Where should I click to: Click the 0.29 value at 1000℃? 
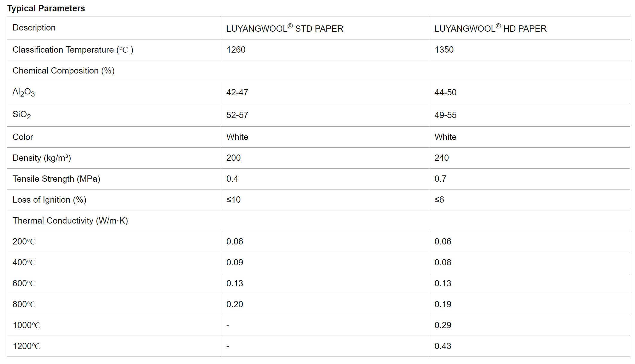(x=443, y=325)
